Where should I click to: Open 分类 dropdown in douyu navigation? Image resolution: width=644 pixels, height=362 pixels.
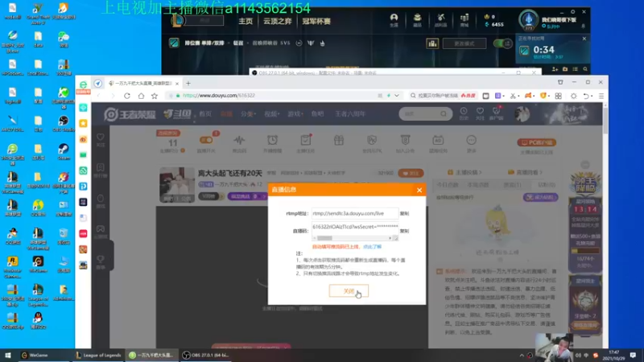tap(248, 113)
